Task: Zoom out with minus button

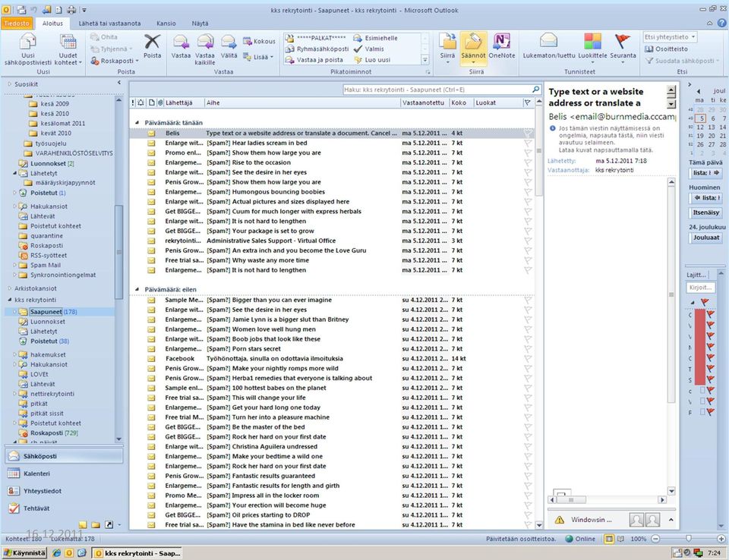Action: [x=655, y=539]
